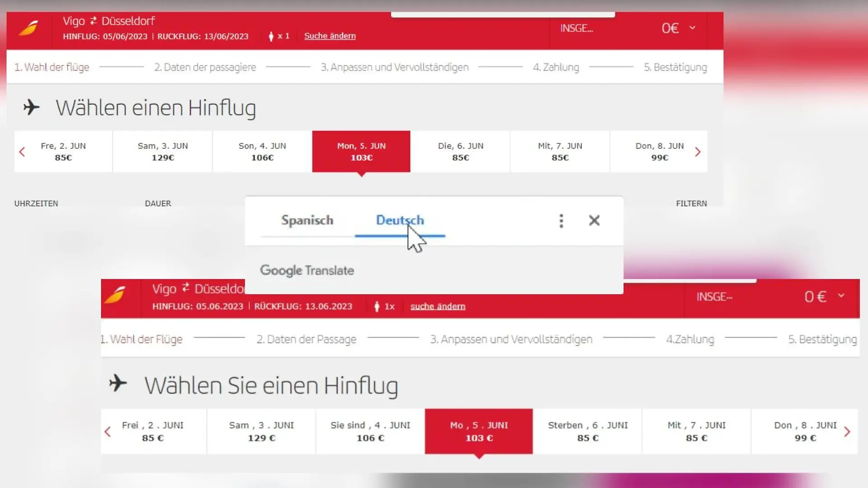Click HINFLUG: 05/06/2023 text in top header
The height and width of the screenshot is (488, 868).
[105, 36]
